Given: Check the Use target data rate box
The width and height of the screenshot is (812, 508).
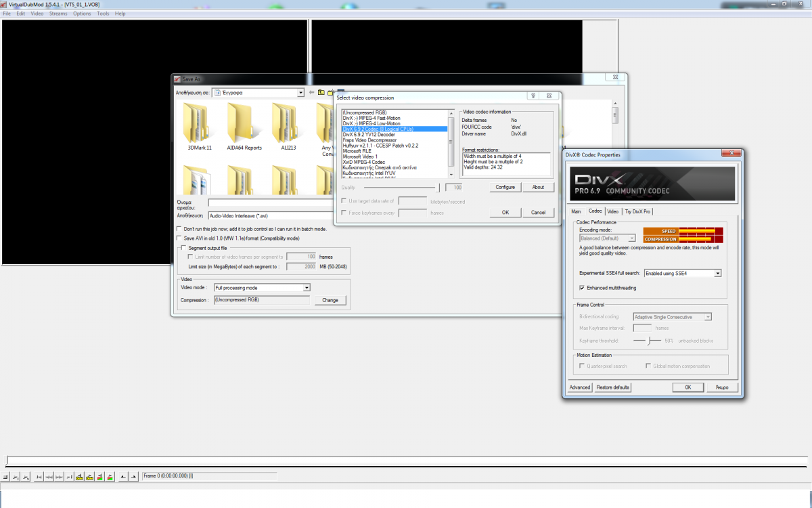Looking at the screenshot, I should [x=344, y=201].
